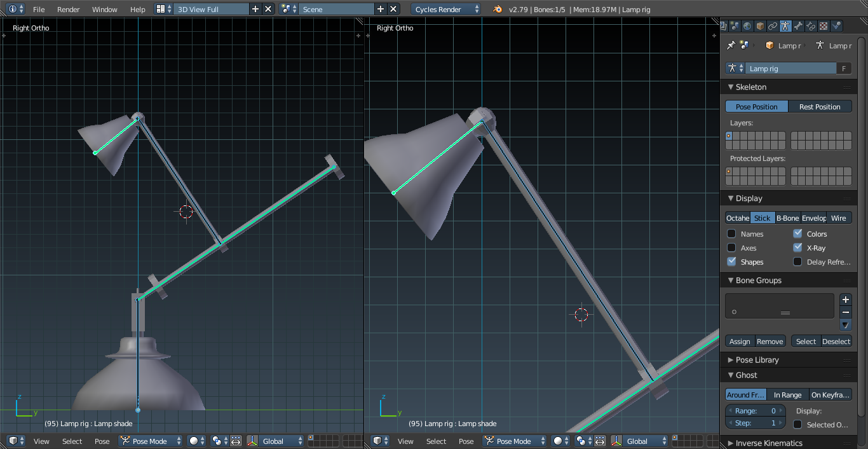This screenshot has width=868, height=449.
Task: Open the Cycles Render engine dropdown
Action: tap(447, 10)
